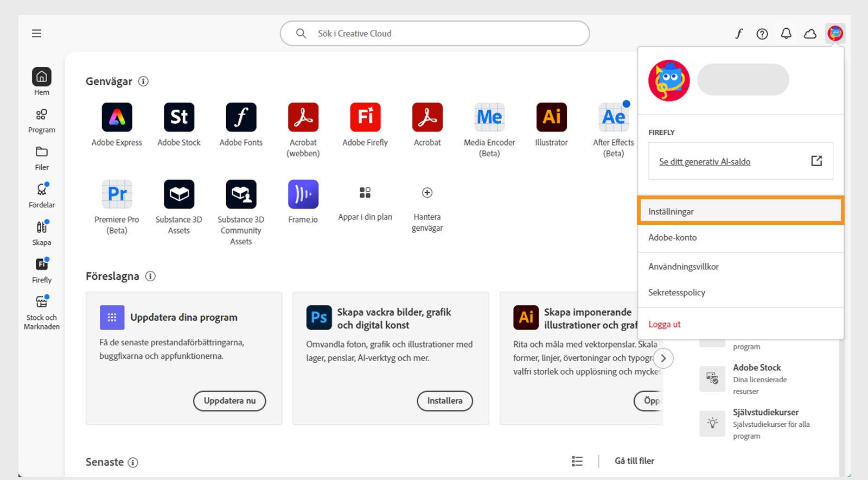Open Media Encoder (Beta) shortcut

pos(489,130)
